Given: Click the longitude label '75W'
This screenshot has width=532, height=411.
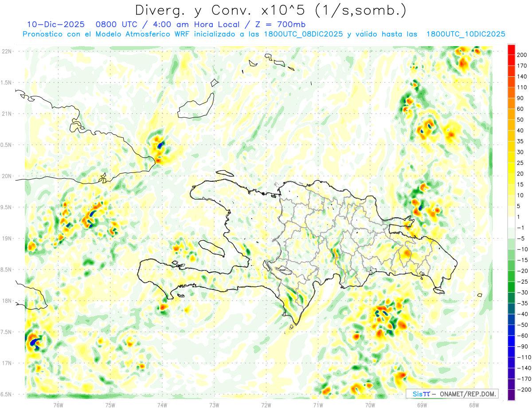Looking at the screenshot, I should pos(110,405).
